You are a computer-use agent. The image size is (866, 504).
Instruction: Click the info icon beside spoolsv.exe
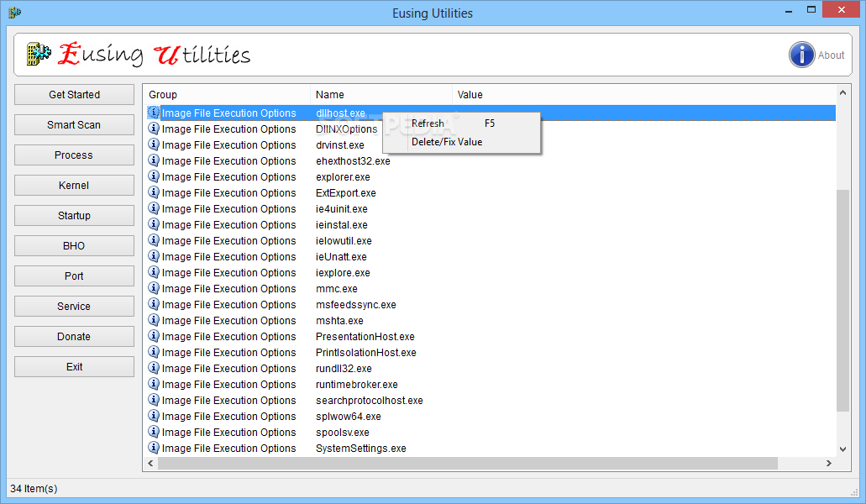(154, 433)
